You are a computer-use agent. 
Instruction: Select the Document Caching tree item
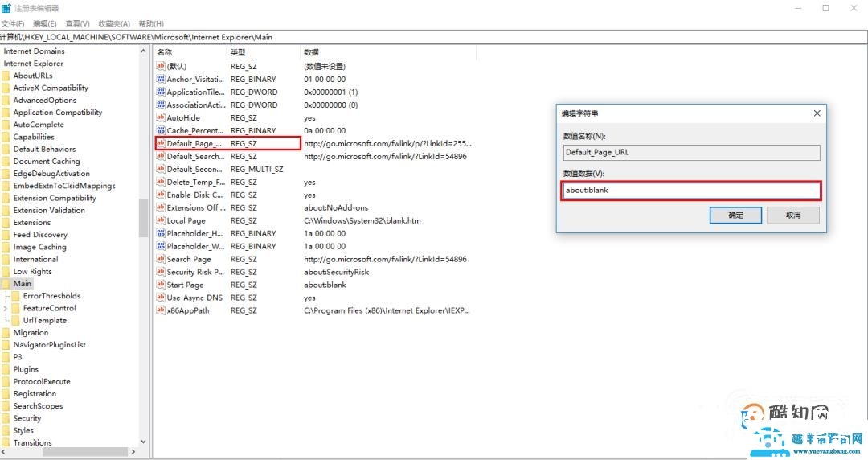(x=47, y=162)
